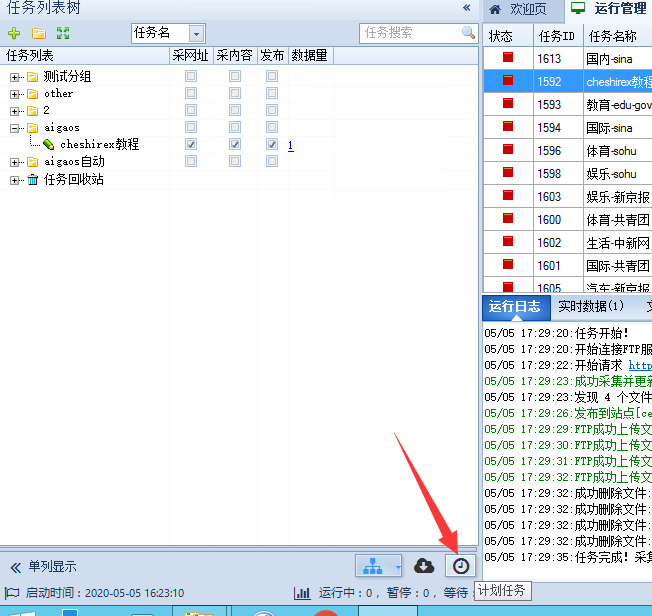Screen dimensions: 652x616
Task: Click the data count link 1
Action: coord(291,145)
